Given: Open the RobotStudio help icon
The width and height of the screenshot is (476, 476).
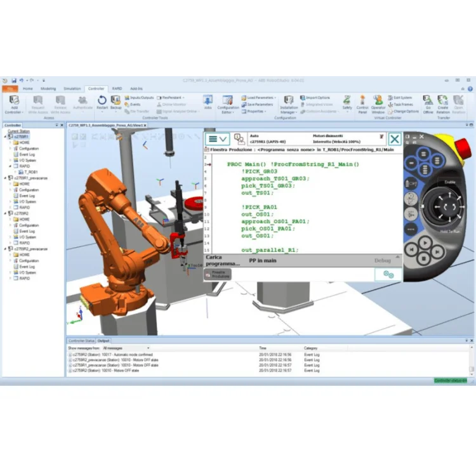Looking at the screenshot, I should 470,89.
